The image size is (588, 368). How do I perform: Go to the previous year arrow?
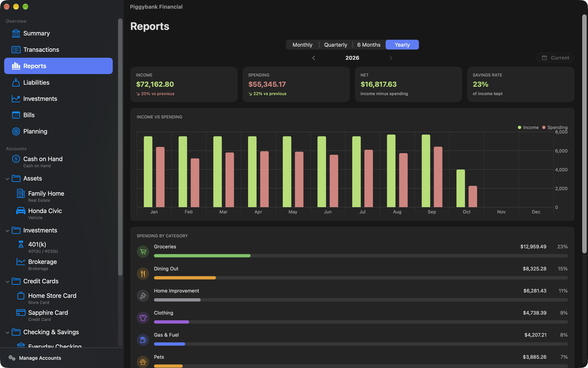tap(313, 58)
